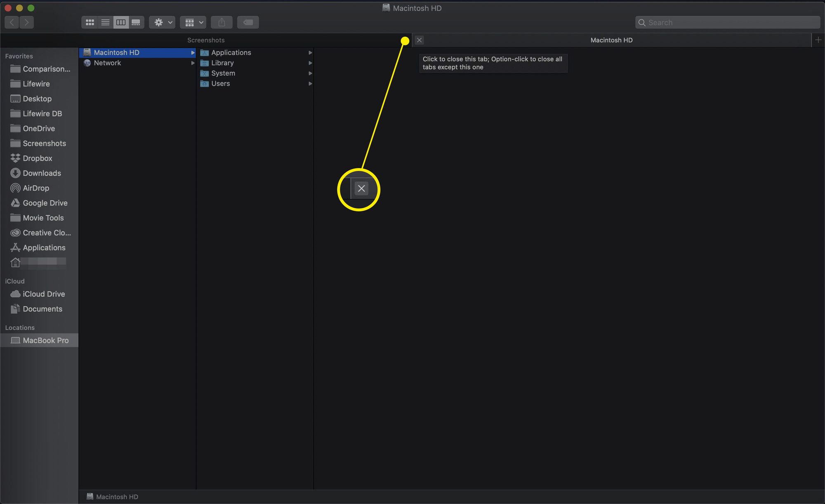
Task: Switch to icon grid view
Action: [89, 22]
